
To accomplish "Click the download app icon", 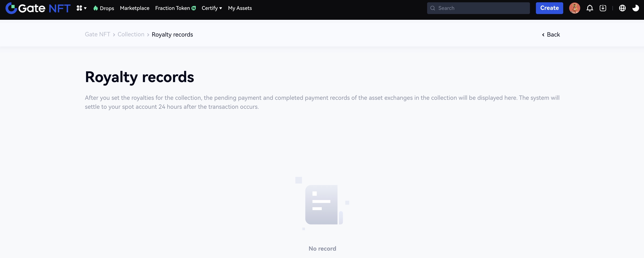I will click(603, 8).
